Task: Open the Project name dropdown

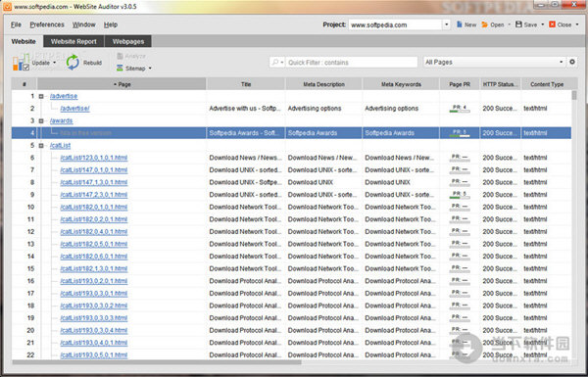Action: click(x=446, y=24)
